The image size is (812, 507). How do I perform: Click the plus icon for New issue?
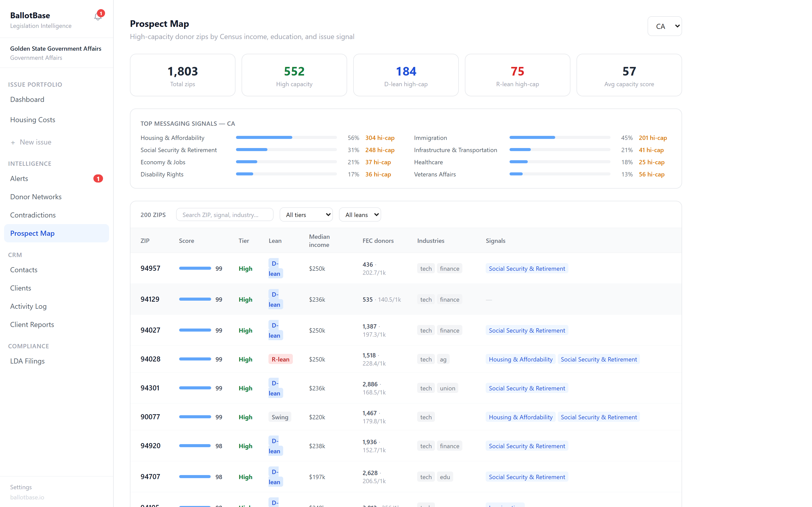(13, 142)
